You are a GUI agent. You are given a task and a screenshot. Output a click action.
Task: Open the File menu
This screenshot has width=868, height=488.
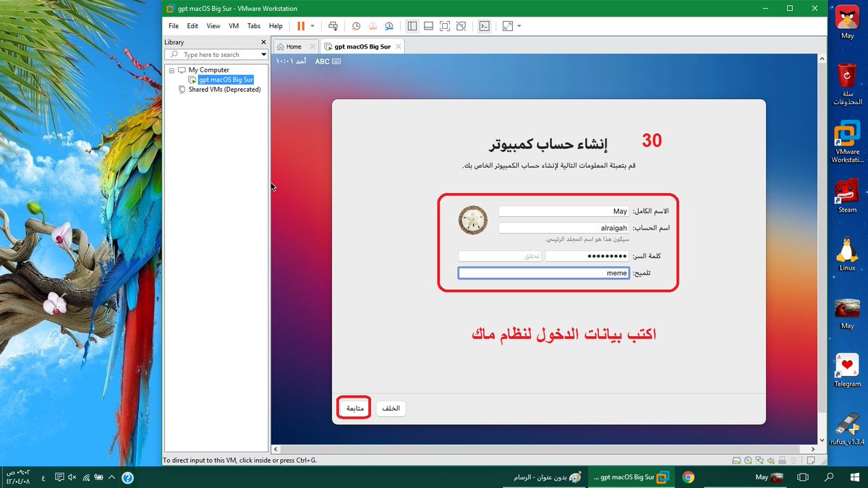click(174, 26)
